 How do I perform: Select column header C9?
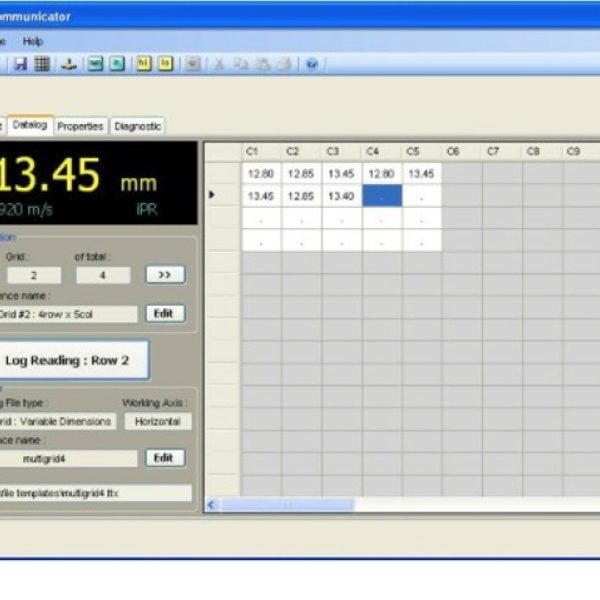pyautogui.click(x=581, y=152)
